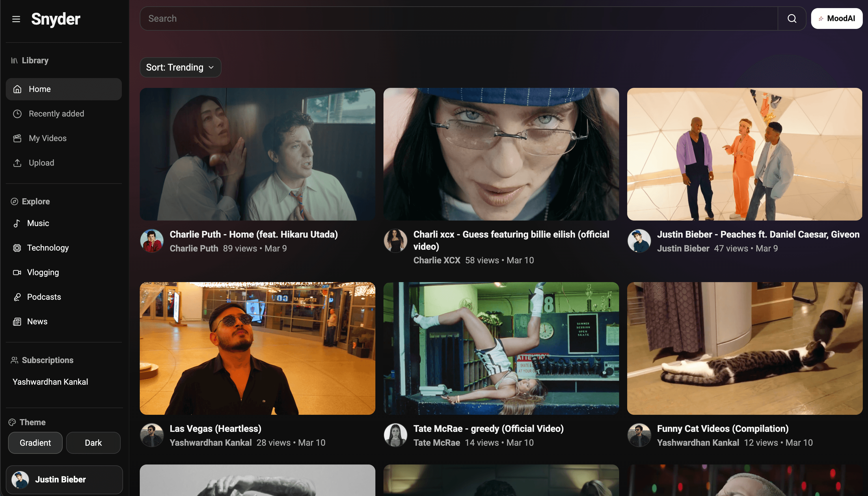Play the Charli xcx Guess thumbnail

coord(501,154)
